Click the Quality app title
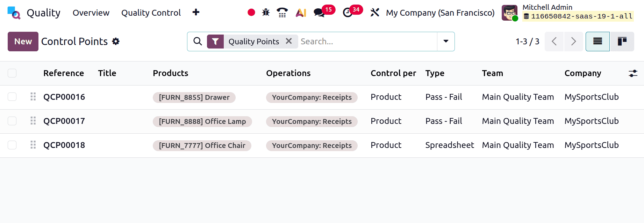The image size is (644, 223). [x=44, y=13]
